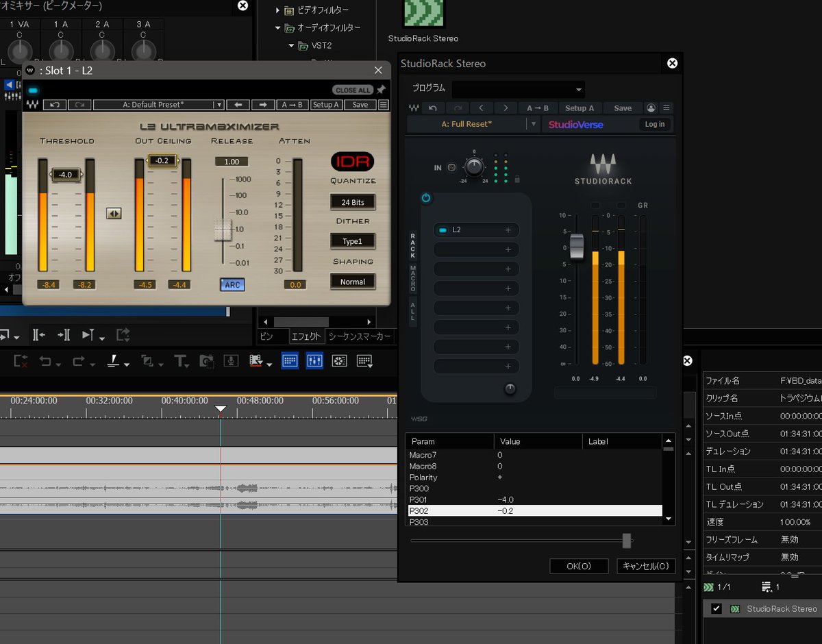
Task: Load next preset with L2 right arrow
Action: (262, 105)
